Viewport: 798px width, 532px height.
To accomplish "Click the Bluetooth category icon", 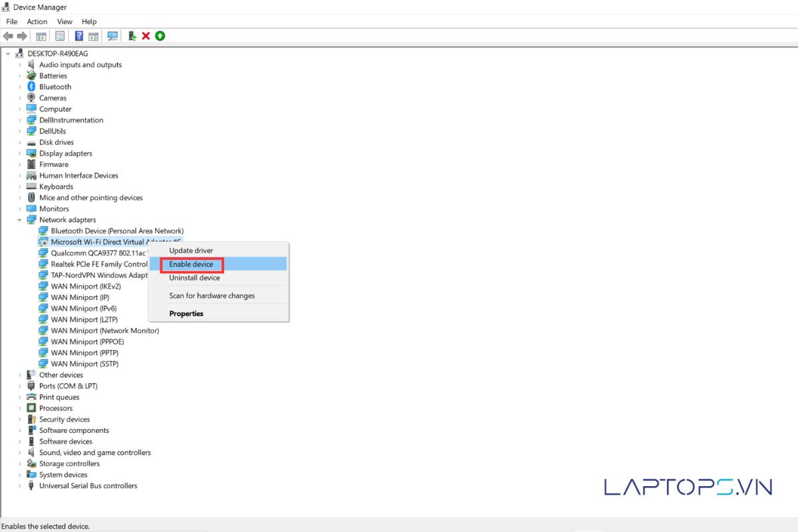I will 31,87.
